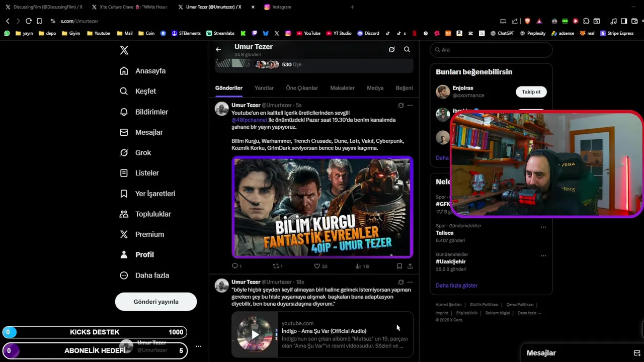644x362 pixels.
Task: Switch to Gönderiler tab
Action: 229,88
